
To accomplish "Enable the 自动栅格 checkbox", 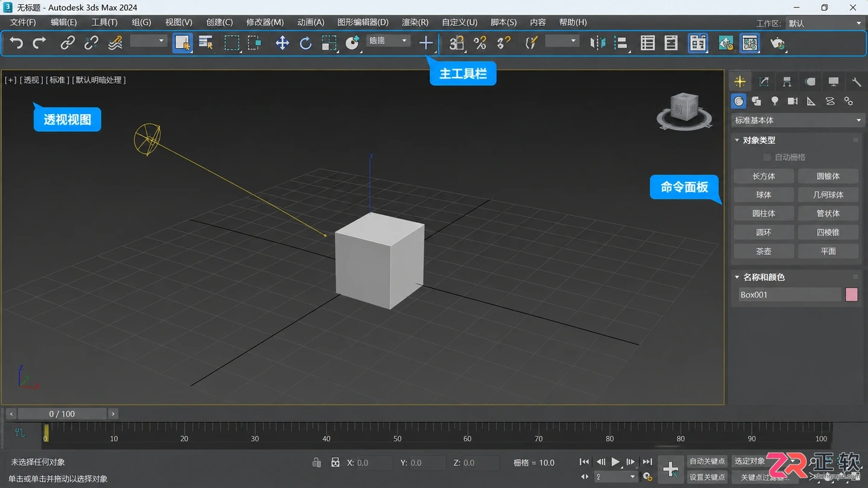I will (x=767, y=157).
